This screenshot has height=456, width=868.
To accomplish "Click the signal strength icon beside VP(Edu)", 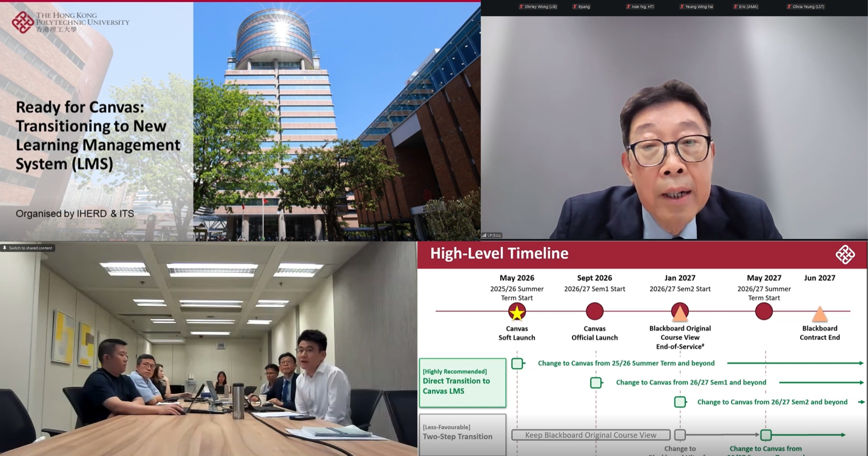I will pyautogui.click(x=484, y=235).
